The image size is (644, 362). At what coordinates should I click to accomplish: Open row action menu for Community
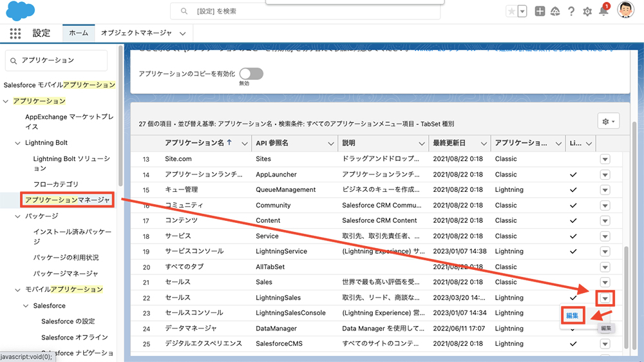coord(605,205)
